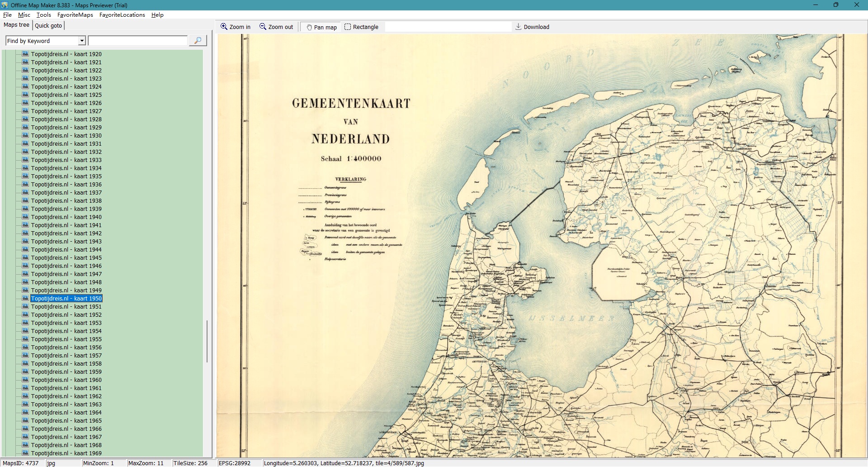Click the maps tree vertical scrollbar
This screenshot has width=868, height=467.
click(x=207, y=341)
